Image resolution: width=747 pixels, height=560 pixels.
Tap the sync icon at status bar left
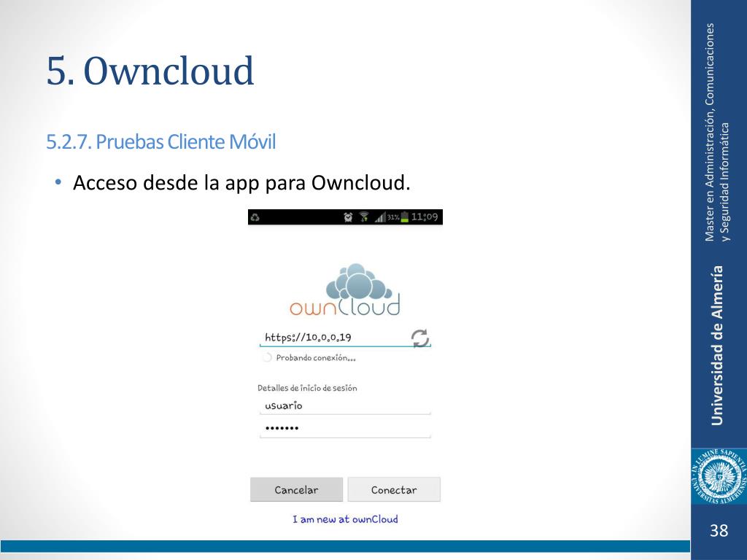point(255,217)
